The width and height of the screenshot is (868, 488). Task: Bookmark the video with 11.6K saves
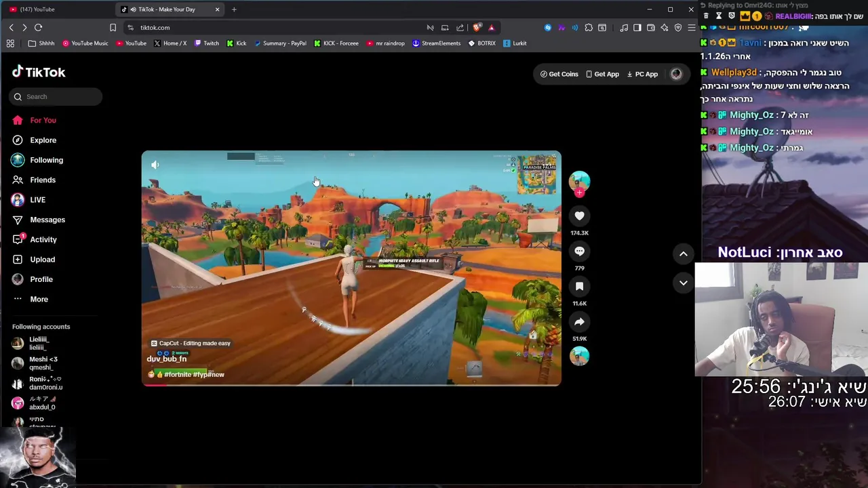click(579, 286)
